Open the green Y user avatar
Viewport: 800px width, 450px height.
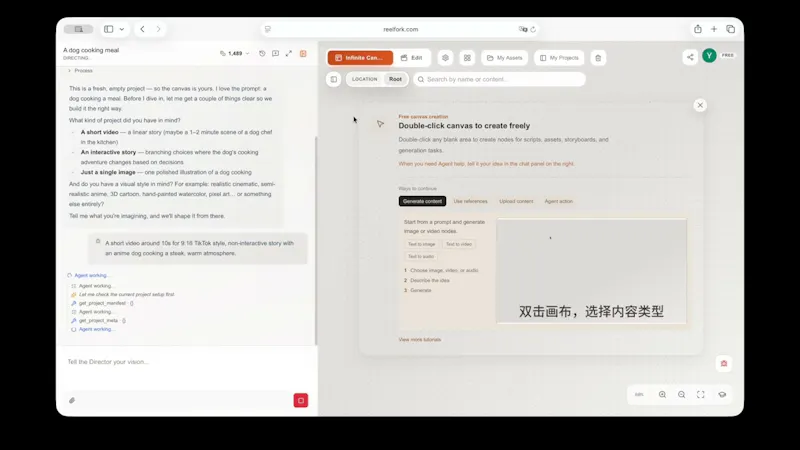(x=709, y=56)
